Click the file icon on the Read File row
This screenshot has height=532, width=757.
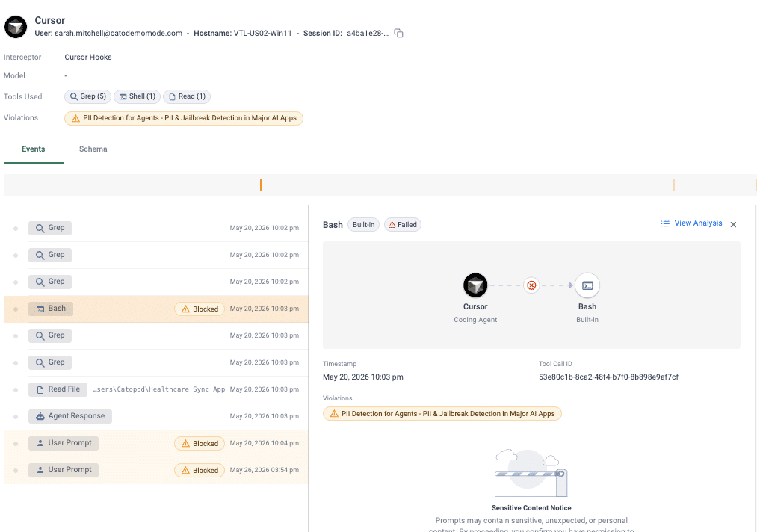click(40, 389)
